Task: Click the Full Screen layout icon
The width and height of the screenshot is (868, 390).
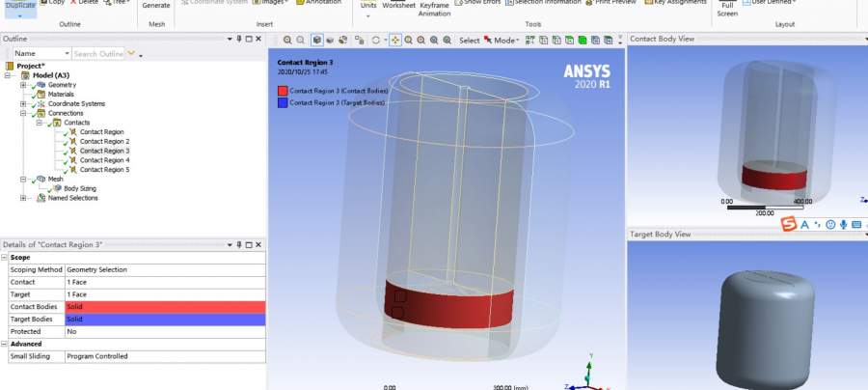Action: click(728, 9)
